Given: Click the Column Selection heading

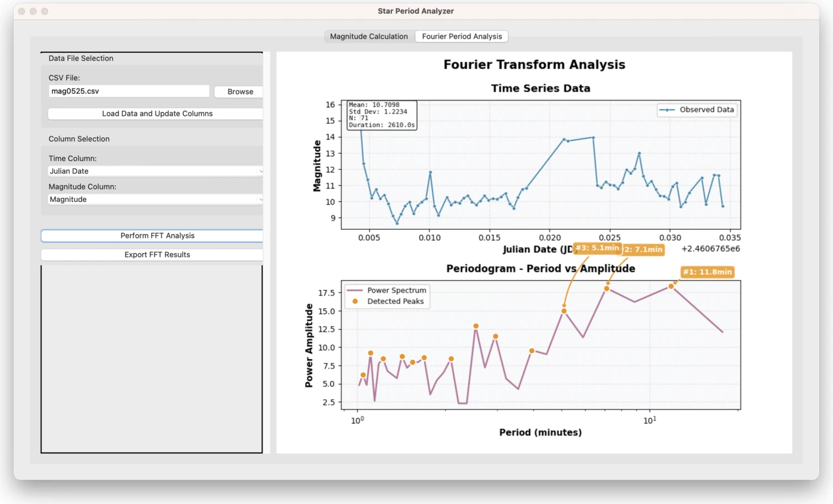Looking at the screenshot, I should pos(79,139).
